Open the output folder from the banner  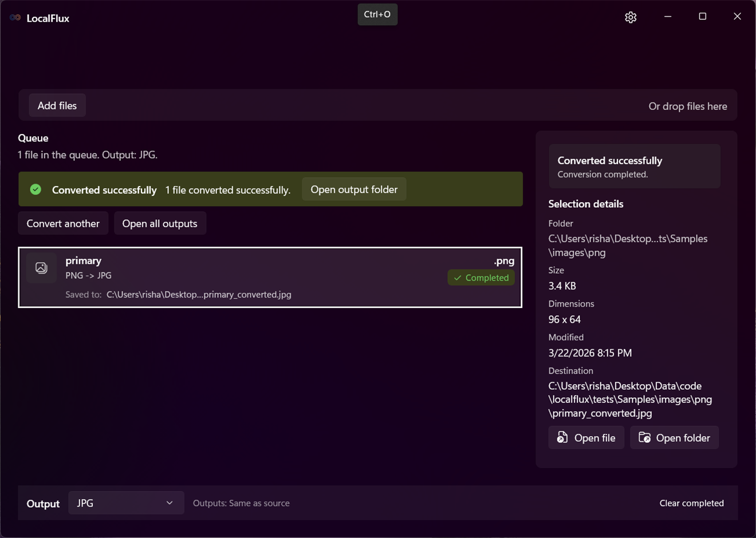coord(354,189)
